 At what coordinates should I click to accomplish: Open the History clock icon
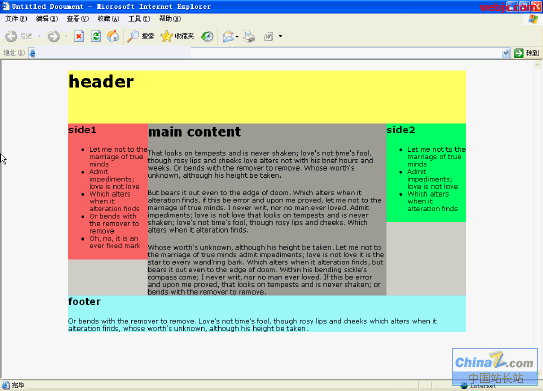[207, 36]
